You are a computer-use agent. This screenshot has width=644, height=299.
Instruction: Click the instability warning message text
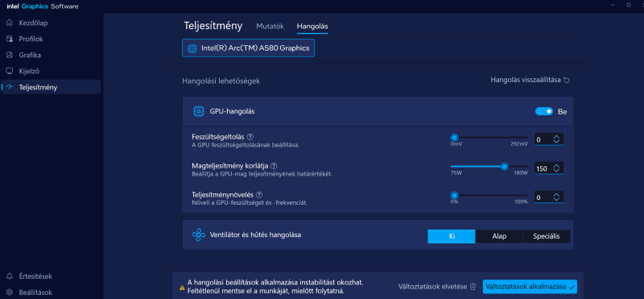(x=275, y=287)
